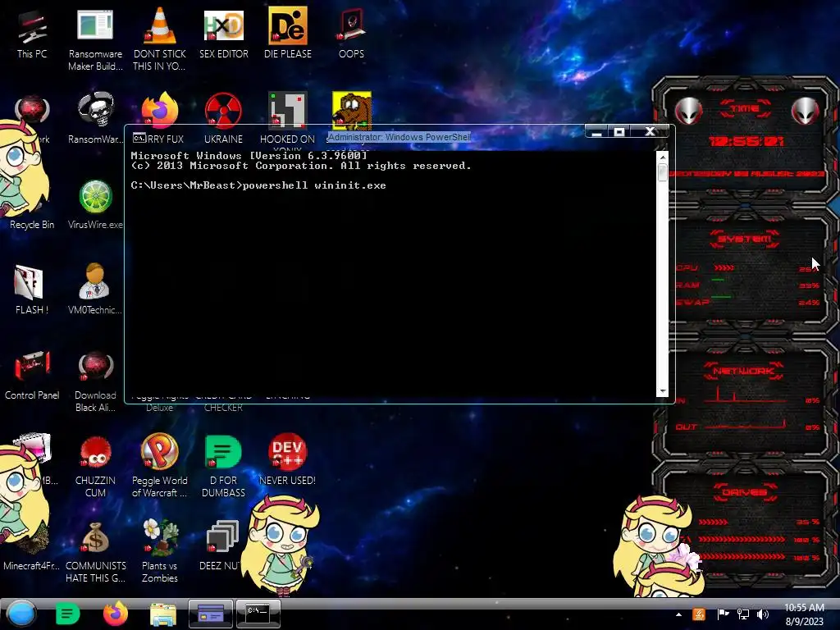
Task: Click the command prompt scrollbar down arrow
Action: [663, 391]
